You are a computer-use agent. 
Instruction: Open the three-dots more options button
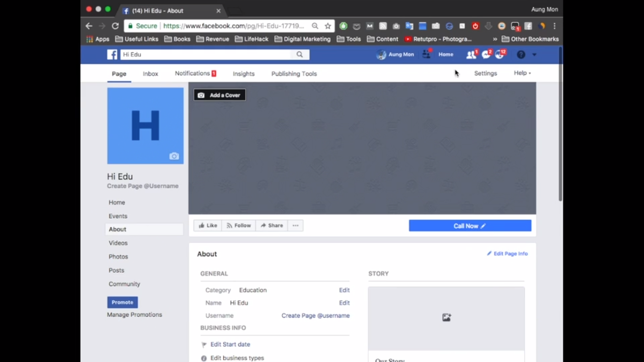(x=296, y=226)
